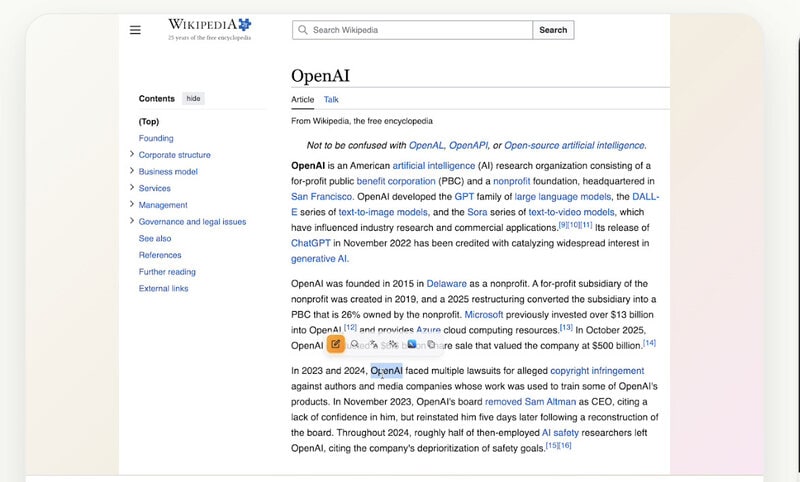Viewport: 800px width, 482px height.
Task: Open the OpenAL link
Action: (427, 145)
